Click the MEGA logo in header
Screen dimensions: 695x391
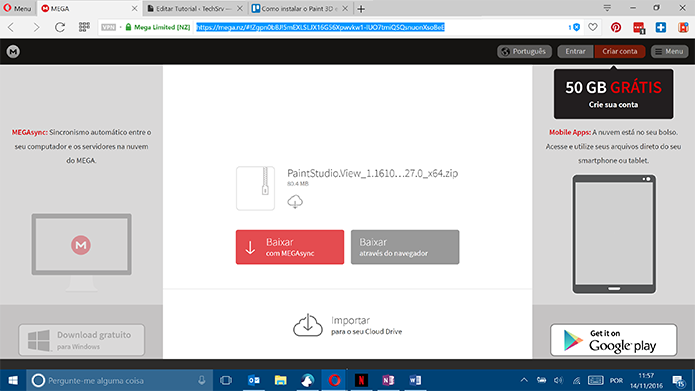pyautogui.click(x=13, y=51)
